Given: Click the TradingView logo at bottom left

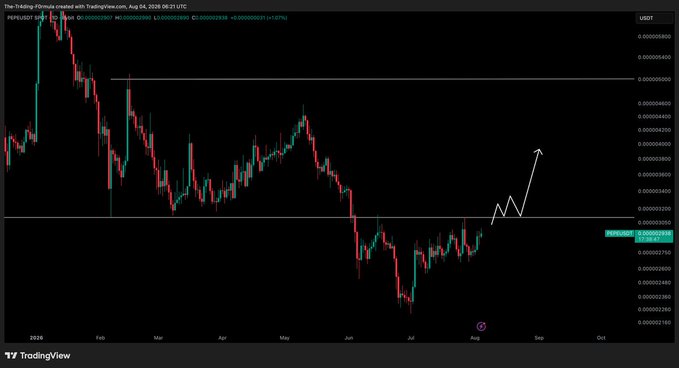Looking at the screenshot, I should pyautogui.click(x=37, y=356).
